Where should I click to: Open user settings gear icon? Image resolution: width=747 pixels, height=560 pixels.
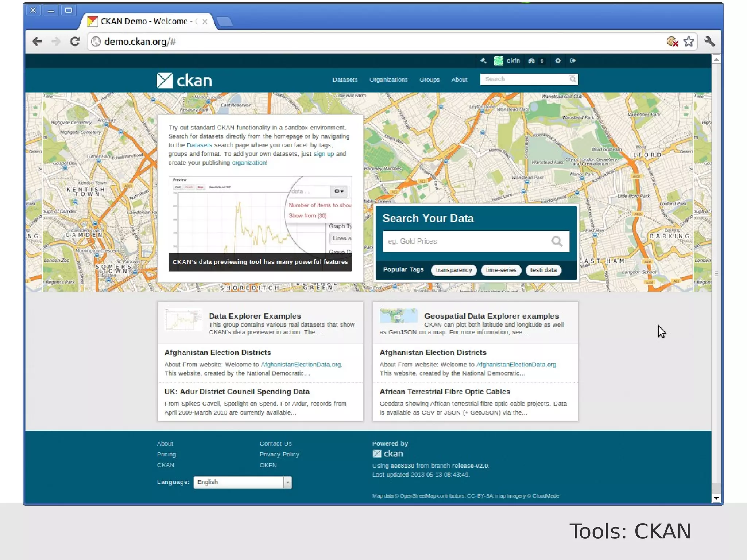pos(558,61)
